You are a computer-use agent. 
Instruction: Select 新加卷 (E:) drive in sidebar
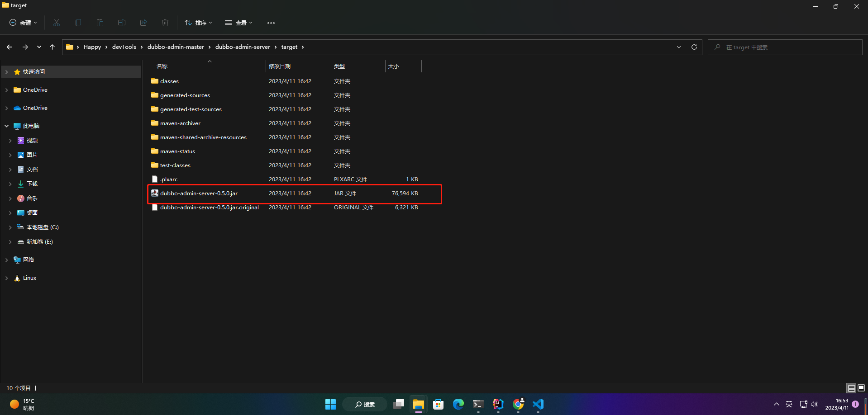(x=40, y=242)
